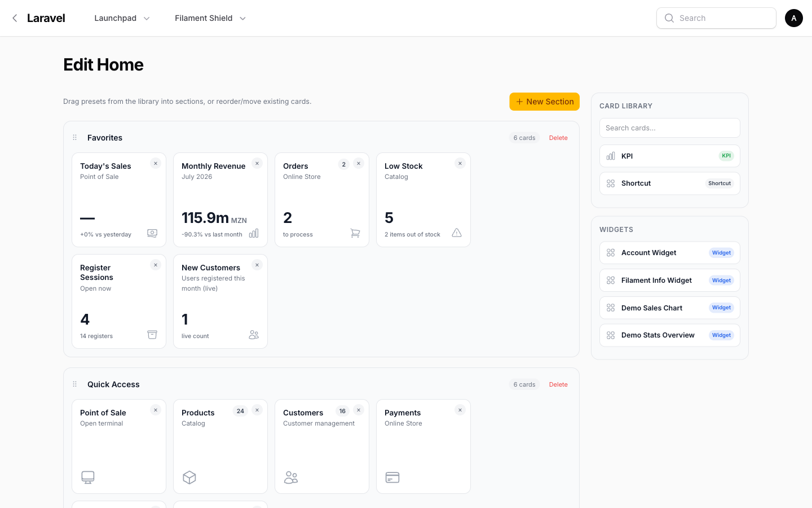
Task: Click the Widget tag on Demo Sales Chart
Action: tap(721, 308)
